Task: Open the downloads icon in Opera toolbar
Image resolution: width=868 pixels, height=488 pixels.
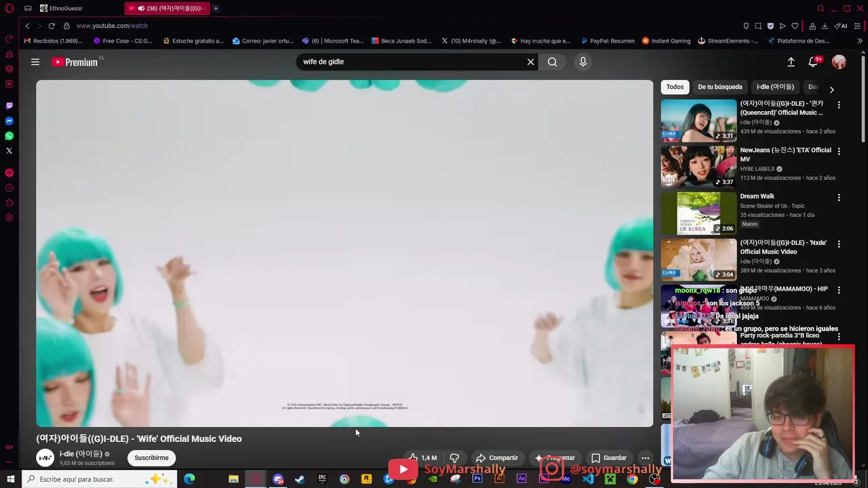Action: click(825, 26)
